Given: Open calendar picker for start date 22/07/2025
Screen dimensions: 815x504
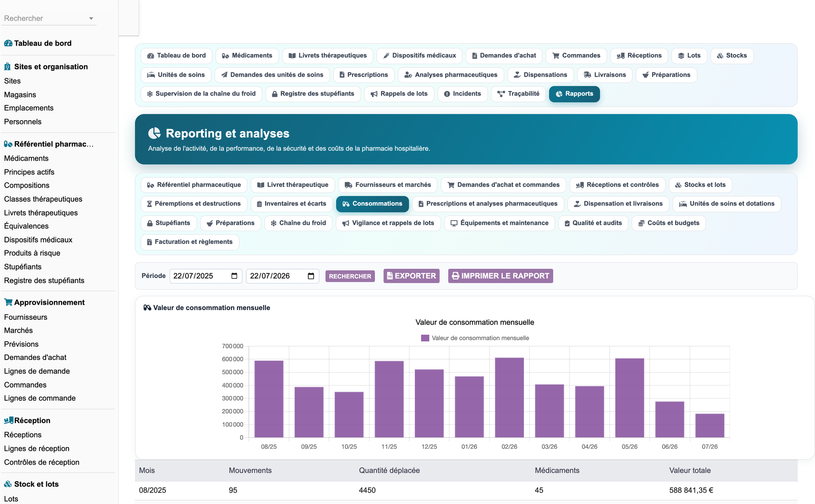Looking at the screenshot, I should click(235, 276).
